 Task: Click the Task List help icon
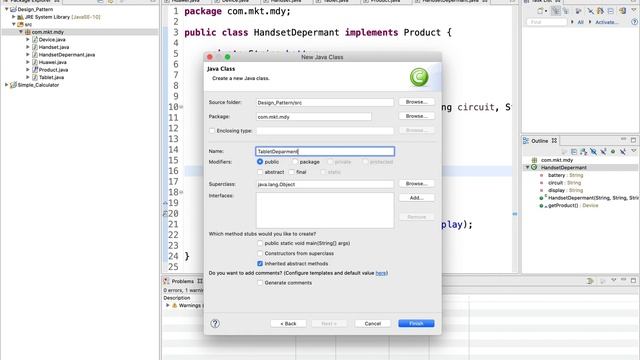[x=635, y=22]
